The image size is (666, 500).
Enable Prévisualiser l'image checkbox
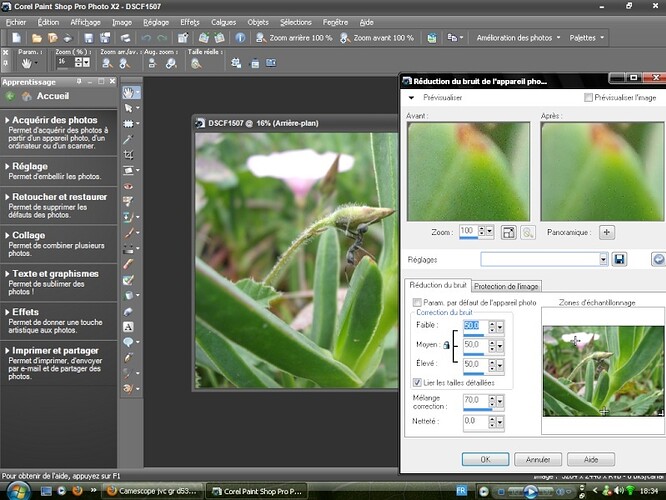point(588,98)
